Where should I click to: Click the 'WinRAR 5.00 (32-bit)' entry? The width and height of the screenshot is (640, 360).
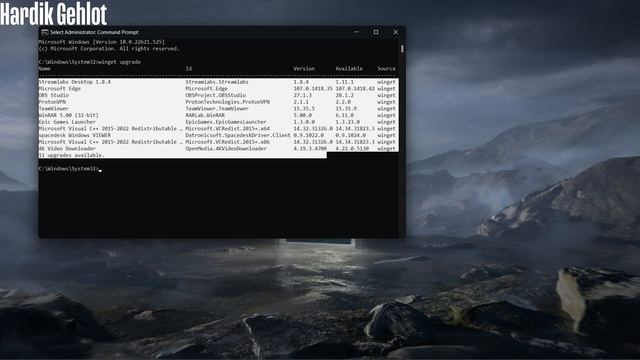click(69, 115)
